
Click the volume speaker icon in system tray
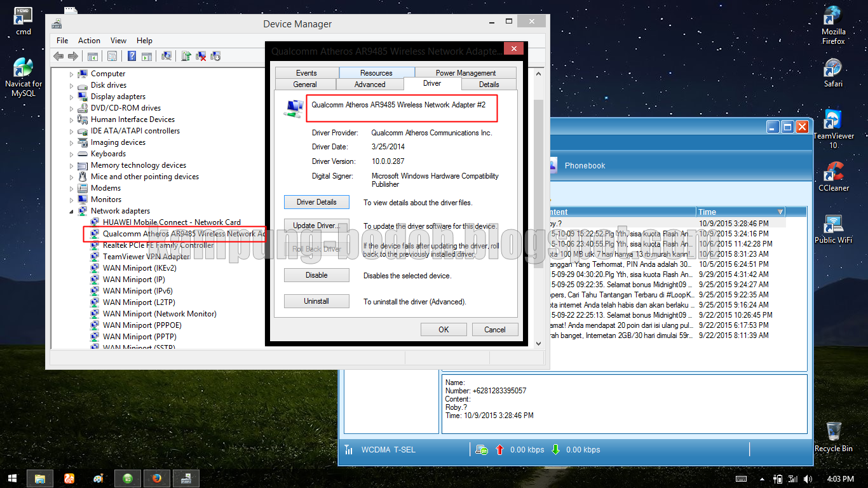[808, 478]
